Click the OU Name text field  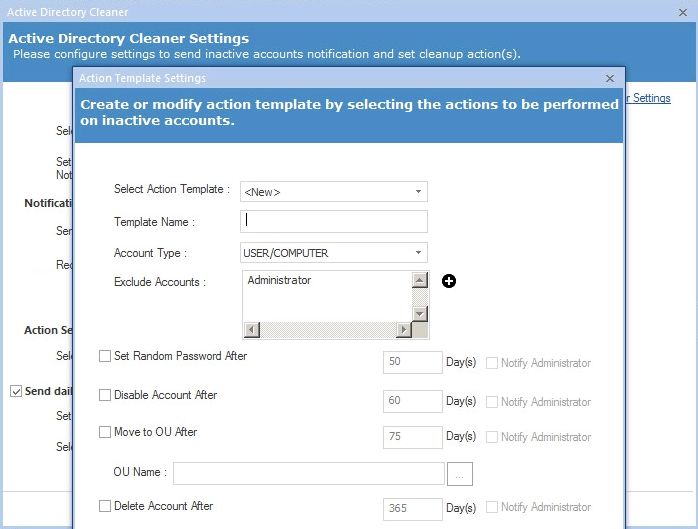pos(308,473)
